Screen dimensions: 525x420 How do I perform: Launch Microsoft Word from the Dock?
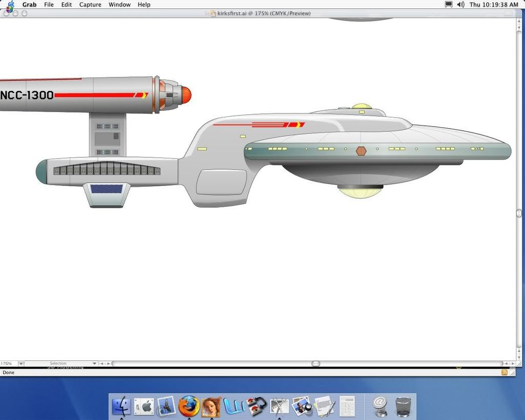[x=234, y=406]
